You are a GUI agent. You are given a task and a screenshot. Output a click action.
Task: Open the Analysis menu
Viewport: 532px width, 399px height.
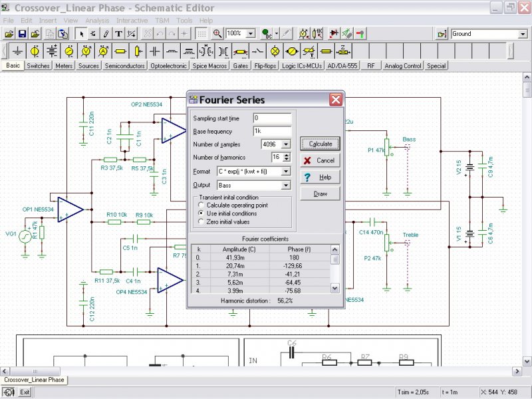pyautogui.click(x=97, y=21)
